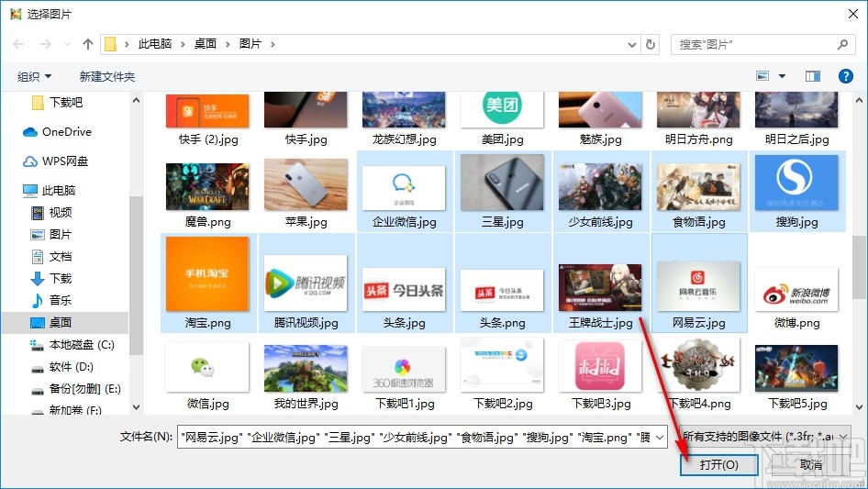Viewport: 868px width, 489px height.
Task: Toggle the preview pane icon
Action: (813, 76)
